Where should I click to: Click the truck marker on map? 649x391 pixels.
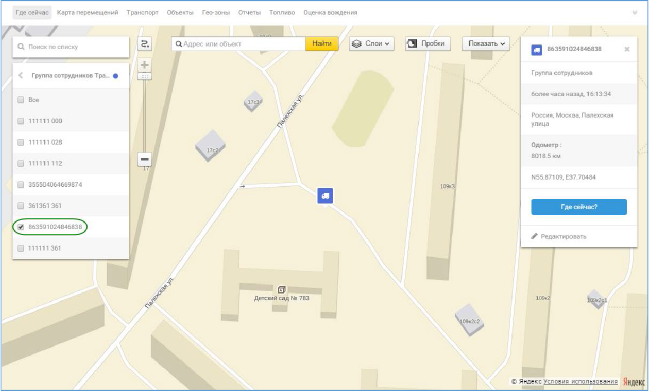click(x=325, y=196)
